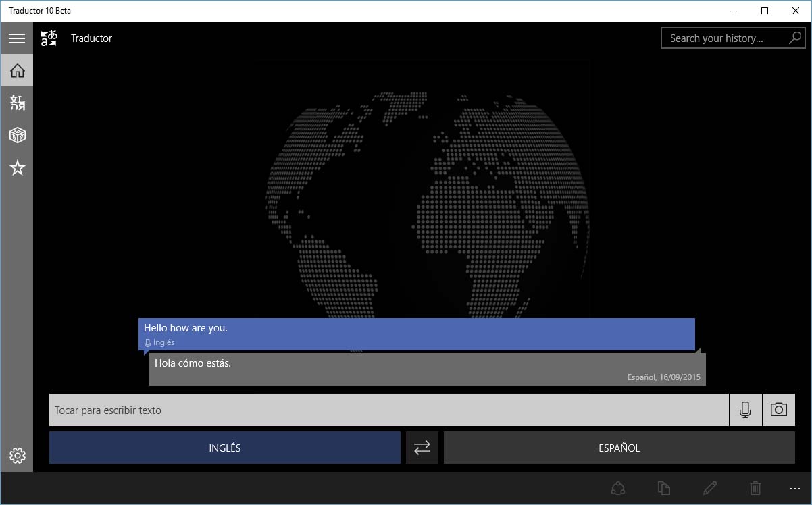The image size is (812, 505).
Task: Click the 'Traductor' header title
Action: pos(92,38)
